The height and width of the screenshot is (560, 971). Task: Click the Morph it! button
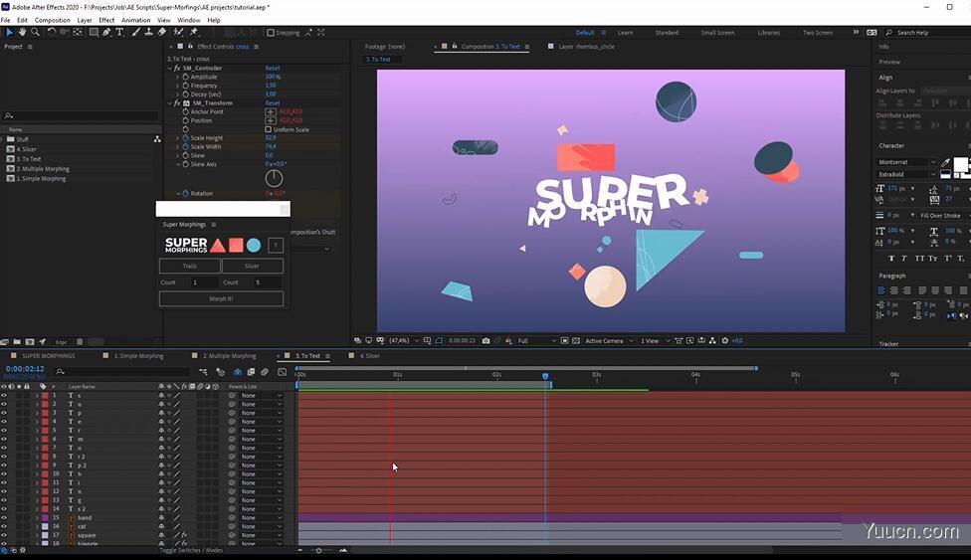click(221, 298)
